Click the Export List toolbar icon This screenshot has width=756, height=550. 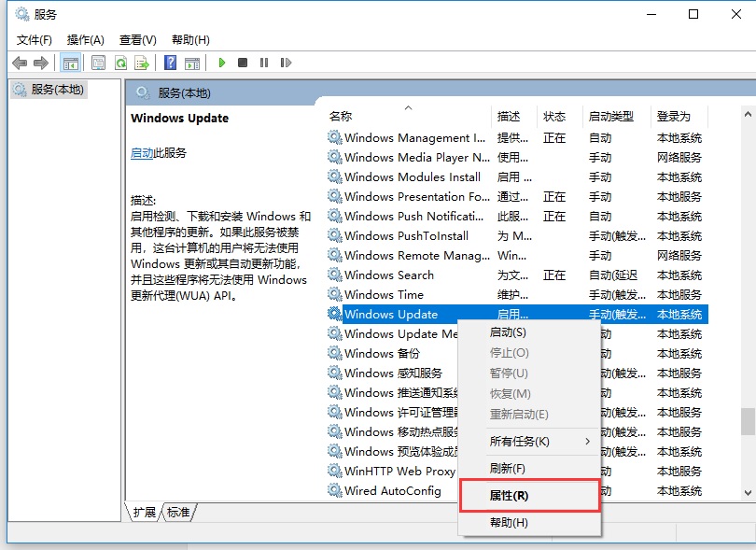click(142, 63)
